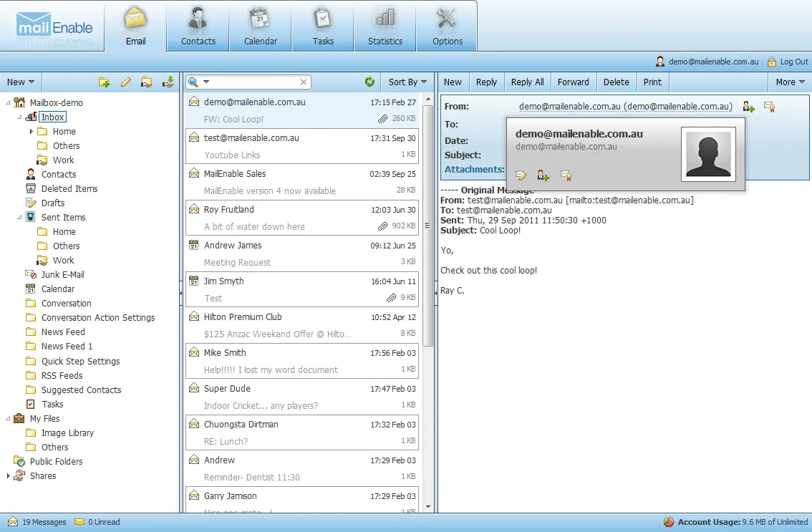Click the certificate icon next to the From address
The width and height of the screenshot is (812, 532).
point(768,106)
